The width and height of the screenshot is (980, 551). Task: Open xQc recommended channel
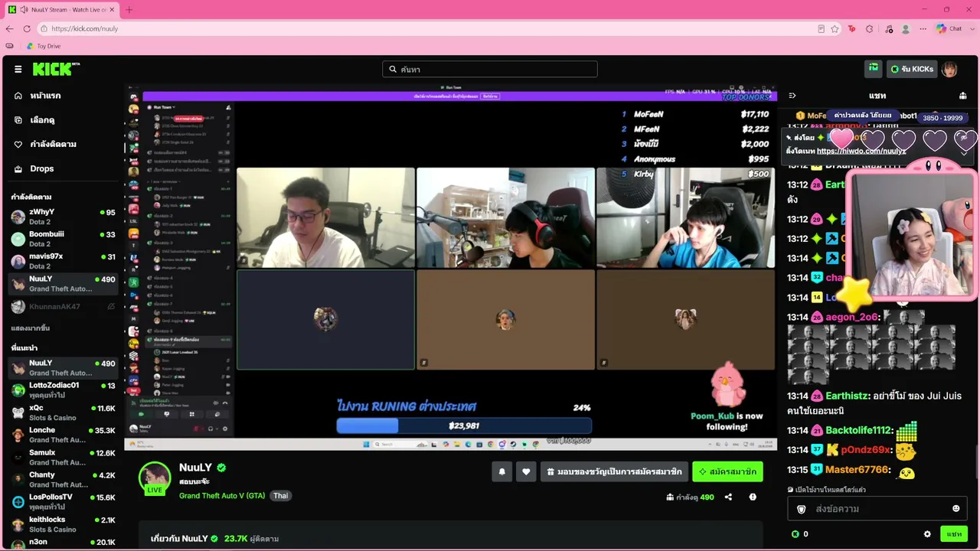[64, 412]
